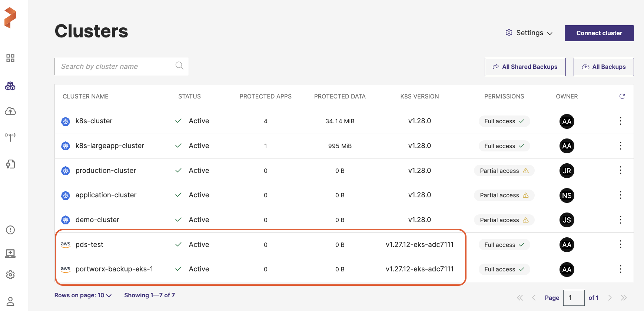Screen dimensions: 644x311
Task: Open the dashboard grid icon in sidebar
Action: [x=10, y=58]
